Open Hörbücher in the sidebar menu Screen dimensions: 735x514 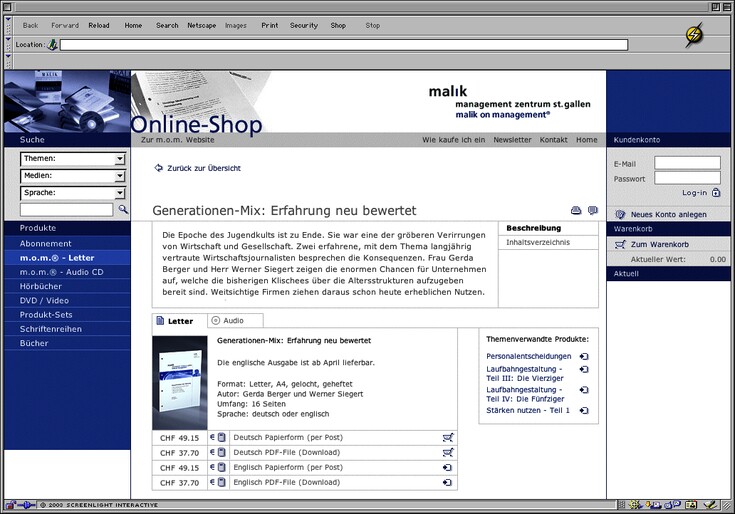[x=68, y=286]
